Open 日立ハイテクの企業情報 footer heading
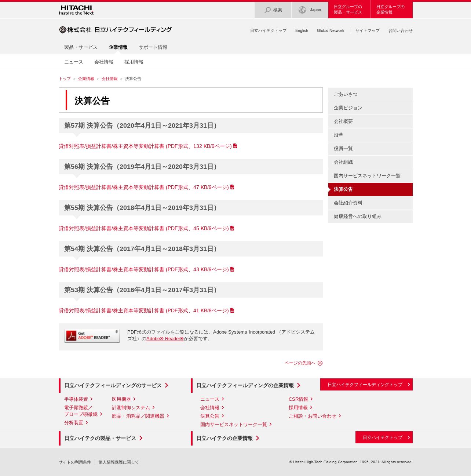This screenshot has height=476, width=471. pos(227,438)
